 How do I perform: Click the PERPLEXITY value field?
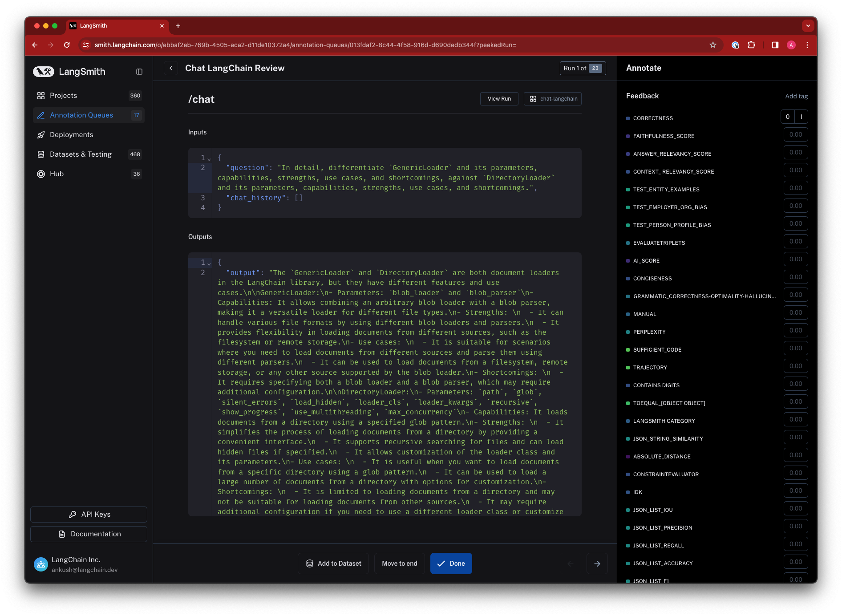click(x=796, y=330)
